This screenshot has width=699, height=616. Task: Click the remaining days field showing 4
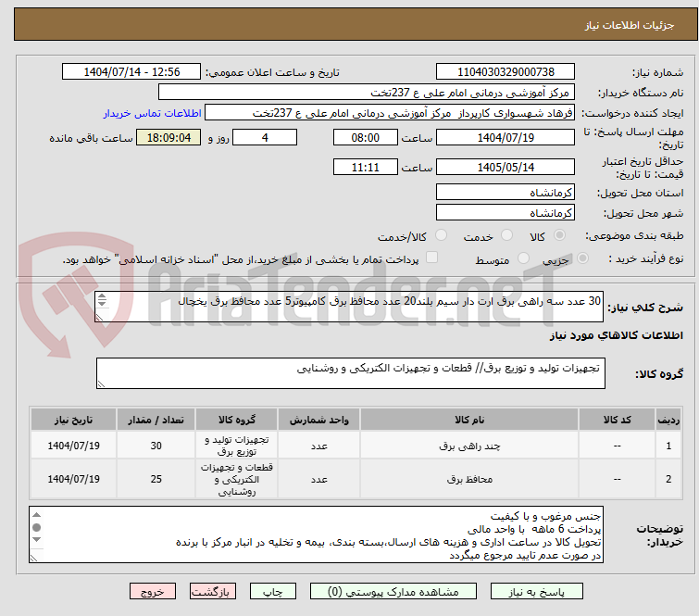tap(265, 137)
